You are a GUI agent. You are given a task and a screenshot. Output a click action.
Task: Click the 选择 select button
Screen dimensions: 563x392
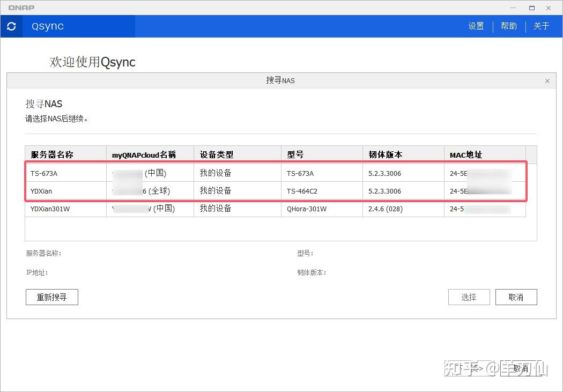(x=469, y=297)
